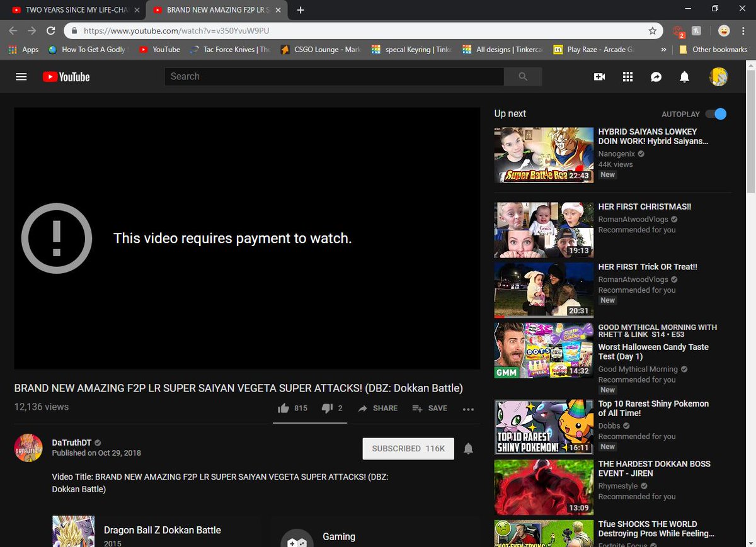Open the notifications bell in header

[x=684, y=77]
